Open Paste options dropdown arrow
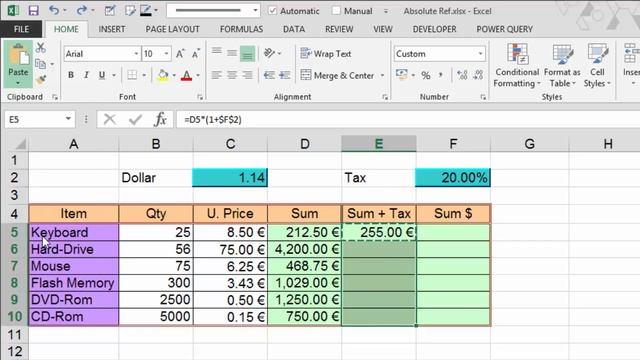The width and height of the screenshot is (640, 360). click(18, 83)
